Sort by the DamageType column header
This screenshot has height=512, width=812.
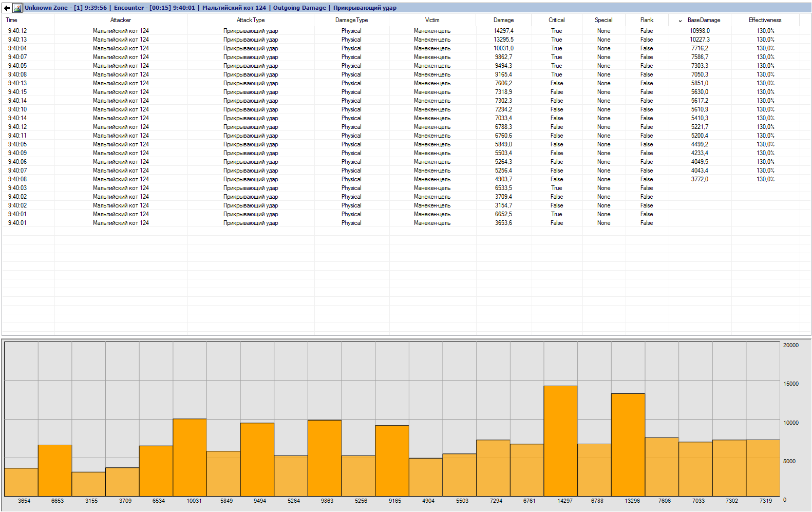[x=351, y=20]
